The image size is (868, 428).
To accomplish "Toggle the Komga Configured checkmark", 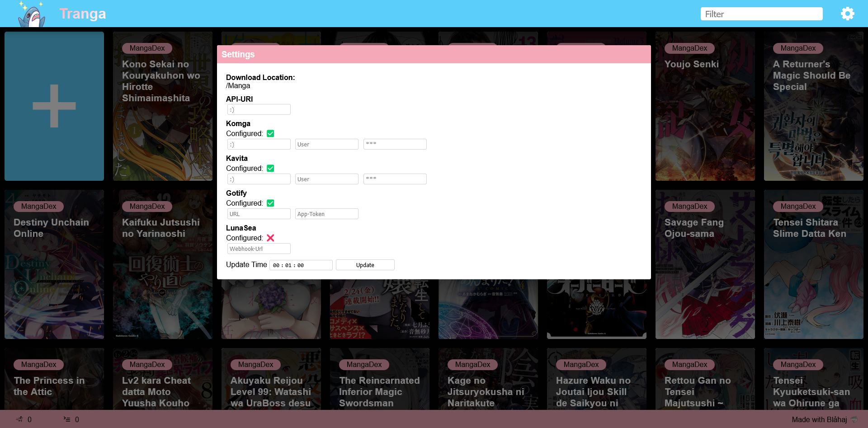I will point(270,133).
